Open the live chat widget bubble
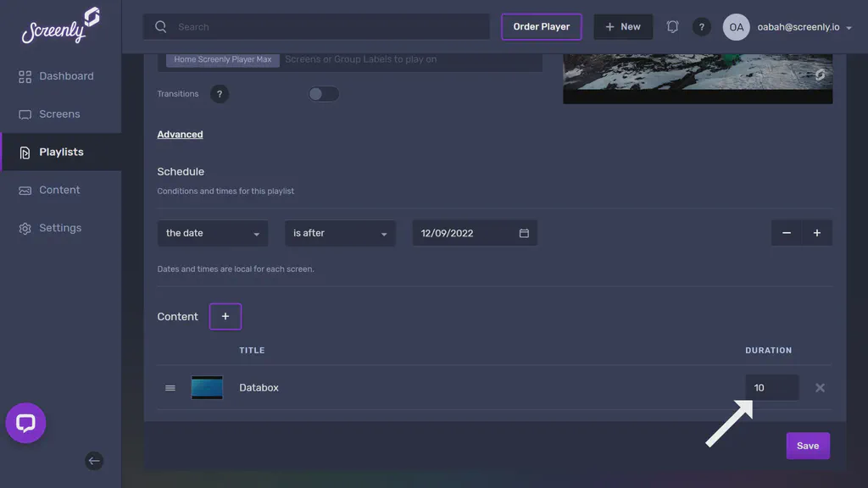 tap(25, 423)
